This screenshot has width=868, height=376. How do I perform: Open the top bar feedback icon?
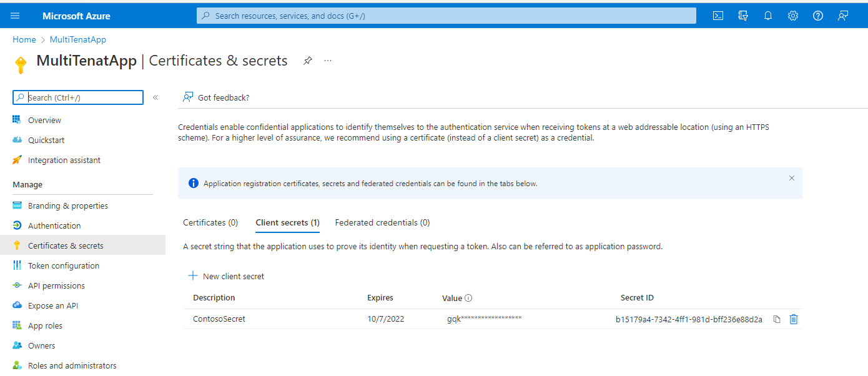click(x=843, y=16)
